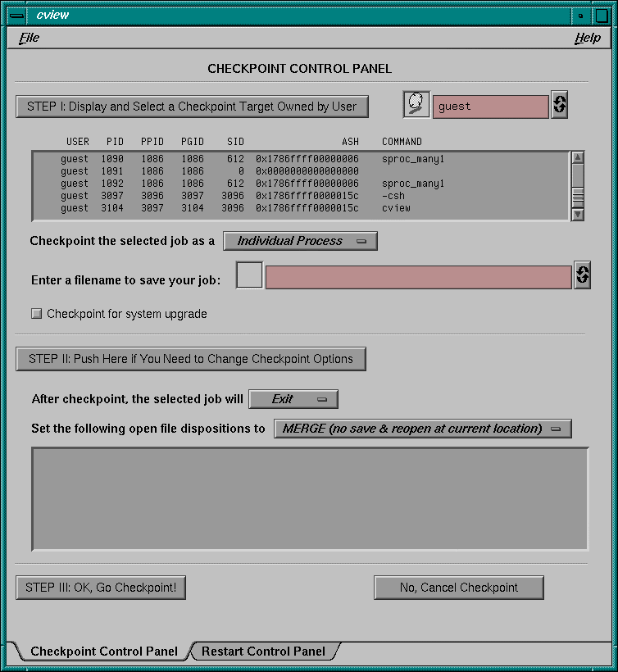Screen dimensions: 618x672
Task: Click the process list scrollbar down arrow
Action: point(578,214)
